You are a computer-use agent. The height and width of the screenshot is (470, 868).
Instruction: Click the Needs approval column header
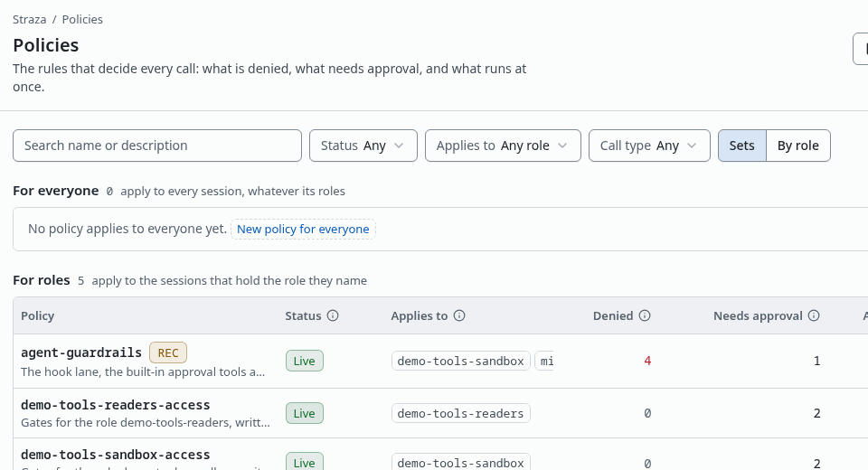[758, 315]
